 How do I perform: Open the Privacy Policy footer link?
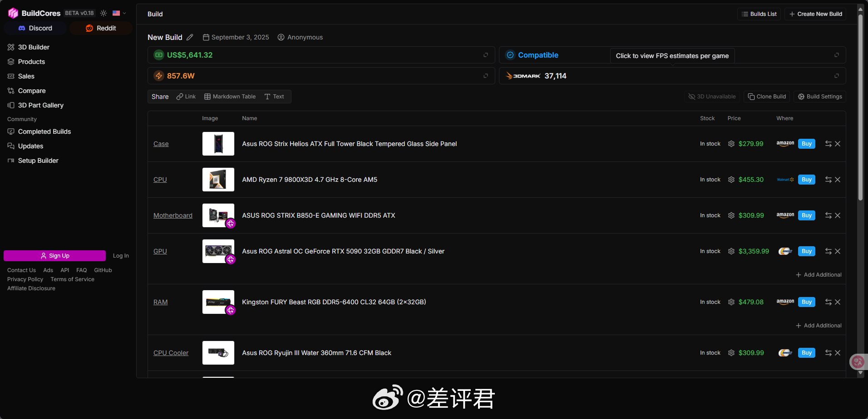click(25, 279)
